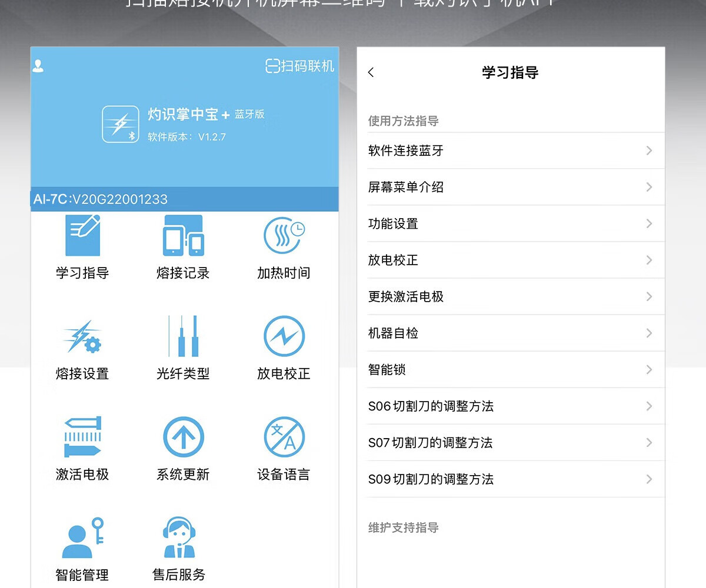Screen dimensions: 706x588
Task: Open the 智能管理 user key icon
Action: (x=82, y=537)
